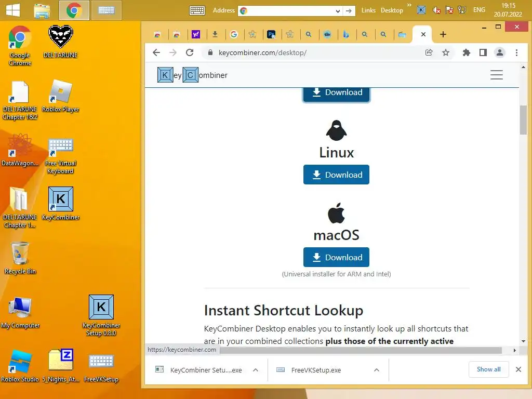Click the macOS Download button
This screenshot has width=532, height=399.
pos(336,257)
